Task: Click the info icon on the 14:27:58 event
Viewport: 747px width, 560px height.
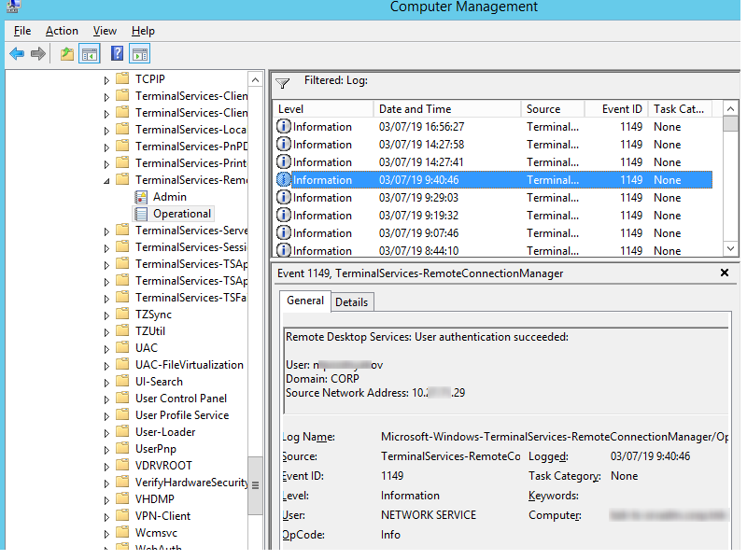Action: click(284, 145)
